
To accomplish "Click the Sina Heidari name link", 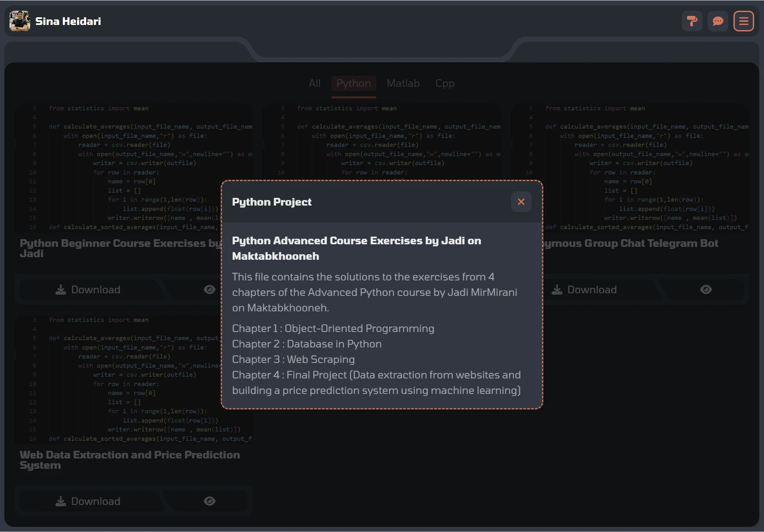I will [x=68, y=21].
